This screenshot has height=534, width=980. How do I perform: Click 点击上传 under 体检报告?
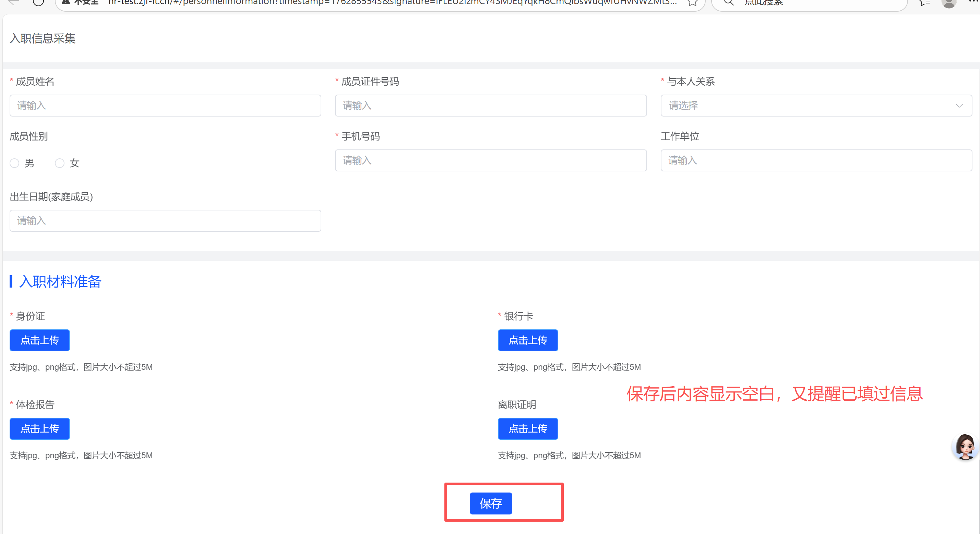point(39,428)
